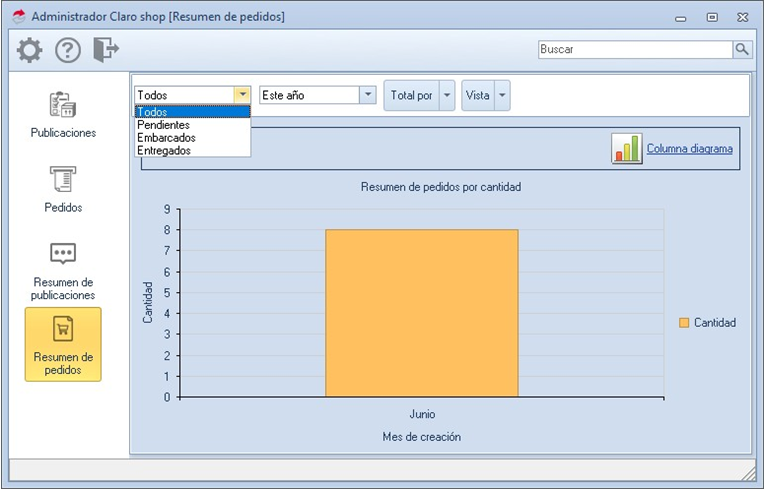Open the Publicaciones sidebar section
Viewport: 764px width, 490px height.
(63, 114)
